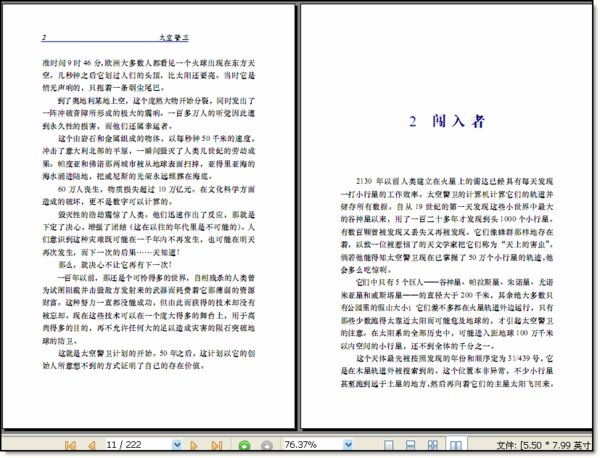Viewport: 600px width, 458px height.
Task: Click the paragraph starting '它们中只有 5 个巨人'
Action: click(x=447, y=314)
